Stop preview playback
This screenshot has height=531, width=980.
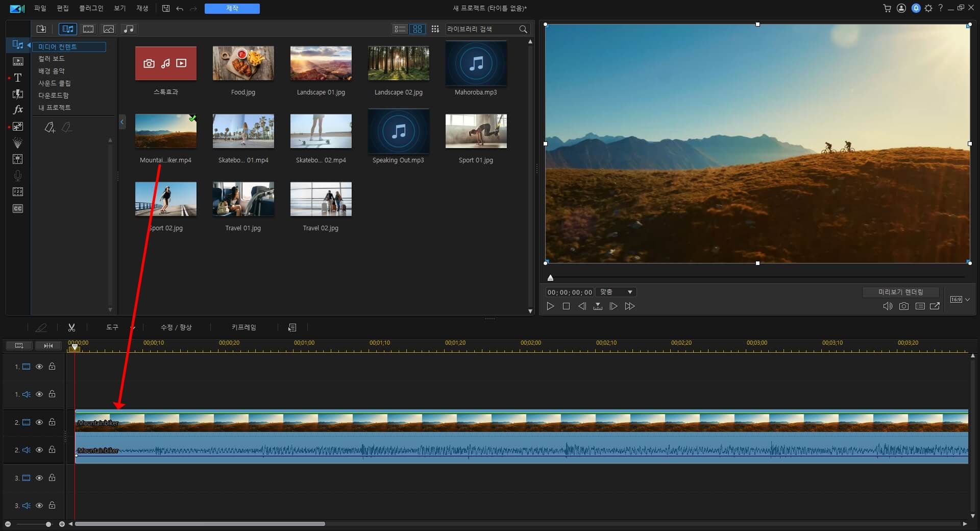(566, 306)
